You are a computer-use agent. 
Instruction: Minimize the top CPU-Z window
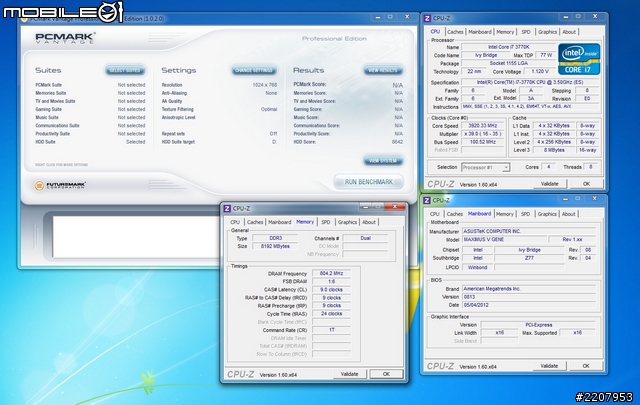(x=566, y=17)
